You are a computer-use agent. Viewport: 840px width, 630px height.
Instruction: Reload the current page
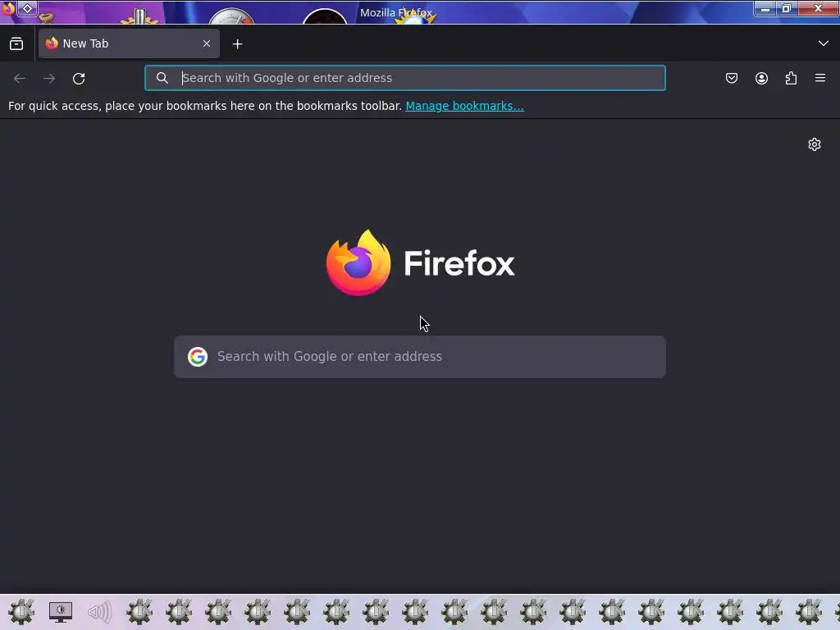point(79,78)
